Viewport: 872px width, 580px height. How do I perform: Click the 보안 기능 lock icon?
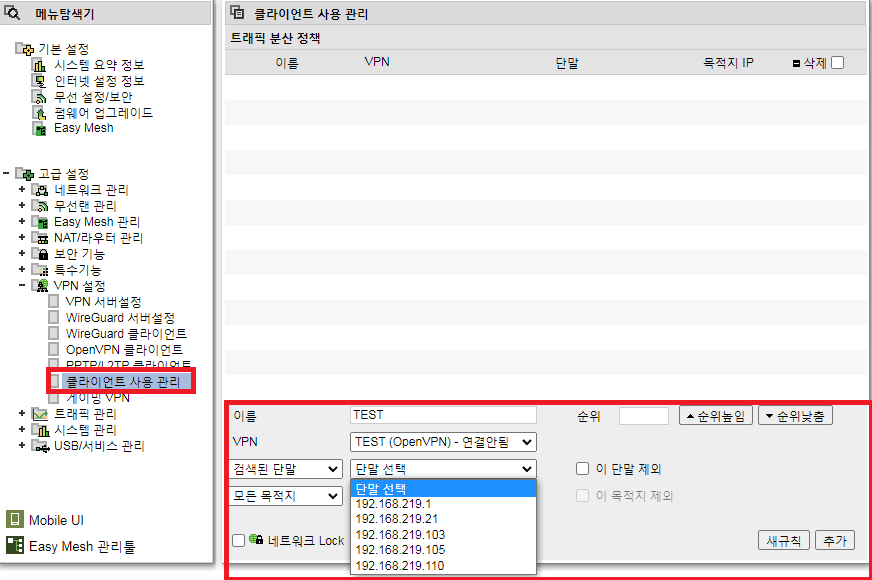point(40,254)
